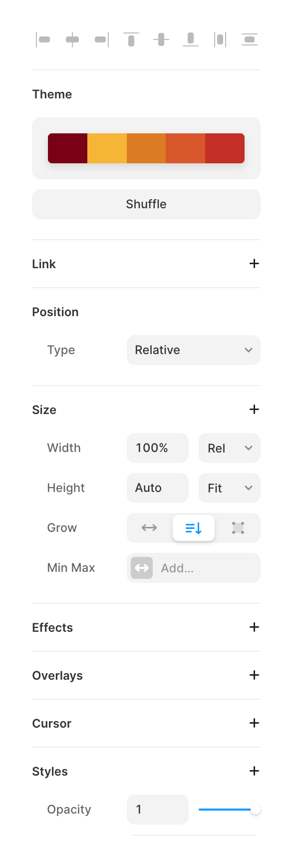The width and height of the screenshot is (295, 868).
Task: Expand the Overlays section
Action: pos(255,675)
